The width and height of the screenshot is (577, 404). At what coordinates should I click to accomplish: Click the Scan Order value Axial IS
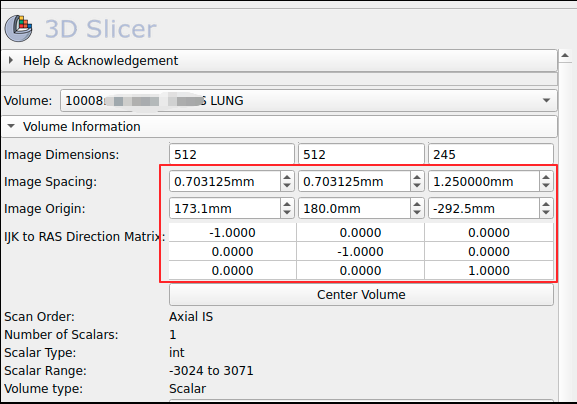click(191, 316)
